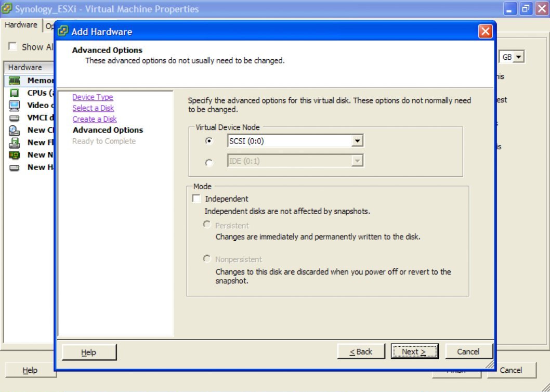Viewport: 550px width, 392px height.
Task: Click the Add Hardware dialog title icon
Action: click(x=63, y=31)
